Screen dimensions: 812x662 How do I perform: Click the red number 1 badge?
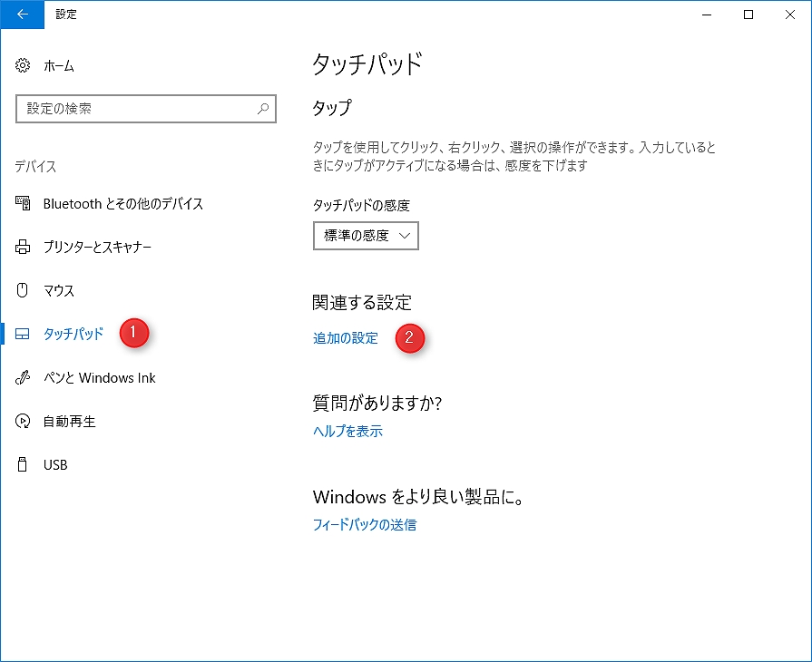pyautogui.click(x=133, y=333)
